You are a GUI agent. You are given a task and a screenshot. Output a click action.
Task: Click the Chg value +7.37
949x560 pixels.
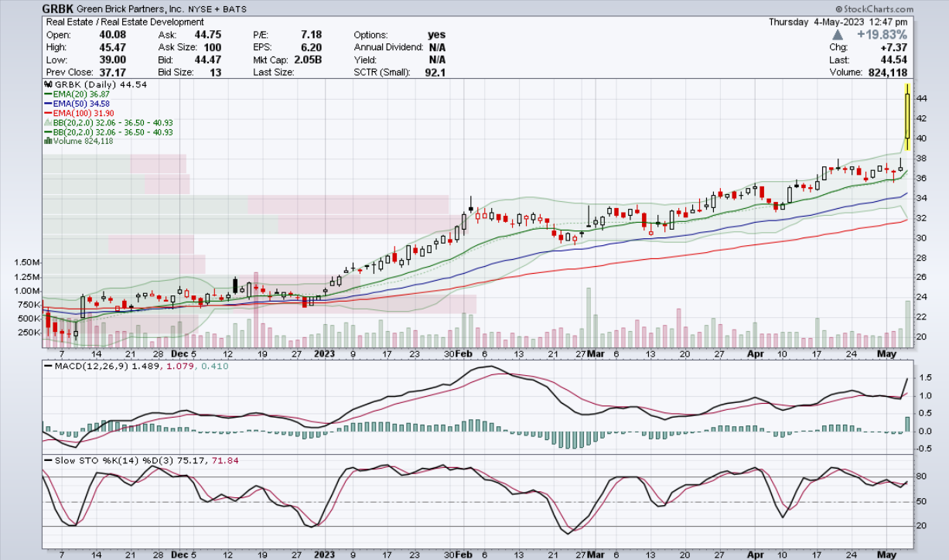893,47
